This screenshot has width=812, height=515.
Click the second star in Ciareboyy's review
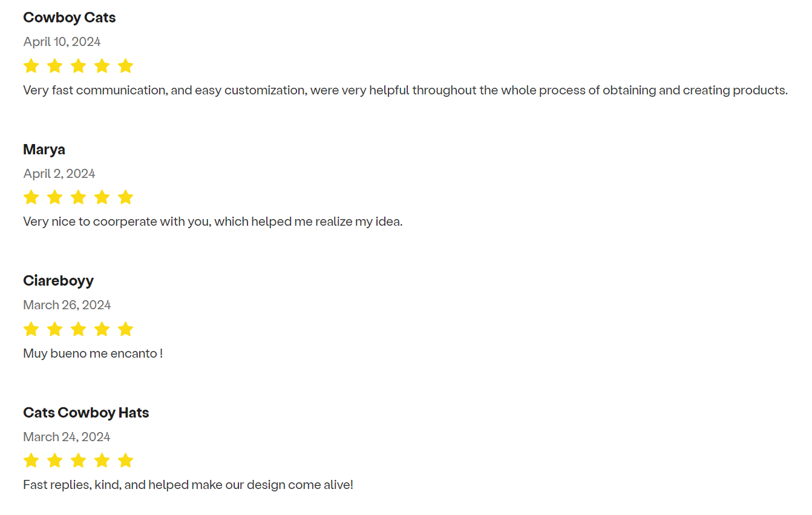[x=54, y=329]
